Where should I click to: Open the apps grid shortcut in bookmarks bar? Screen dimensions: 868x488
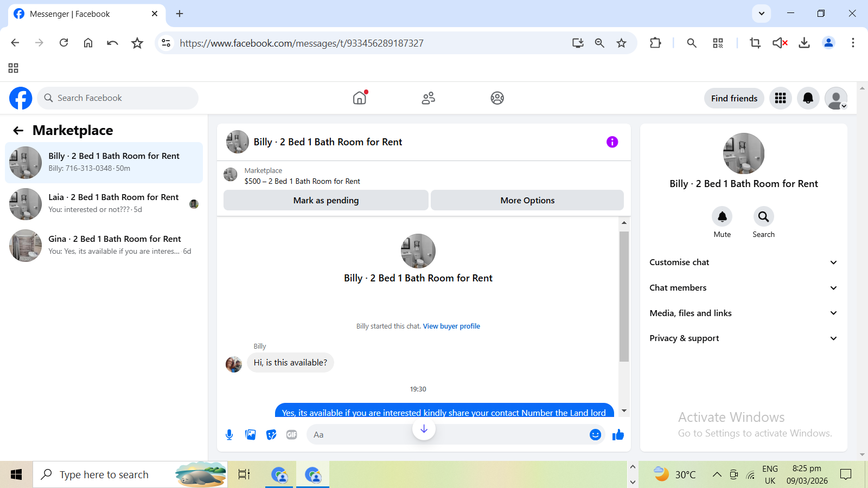point(14,68)
